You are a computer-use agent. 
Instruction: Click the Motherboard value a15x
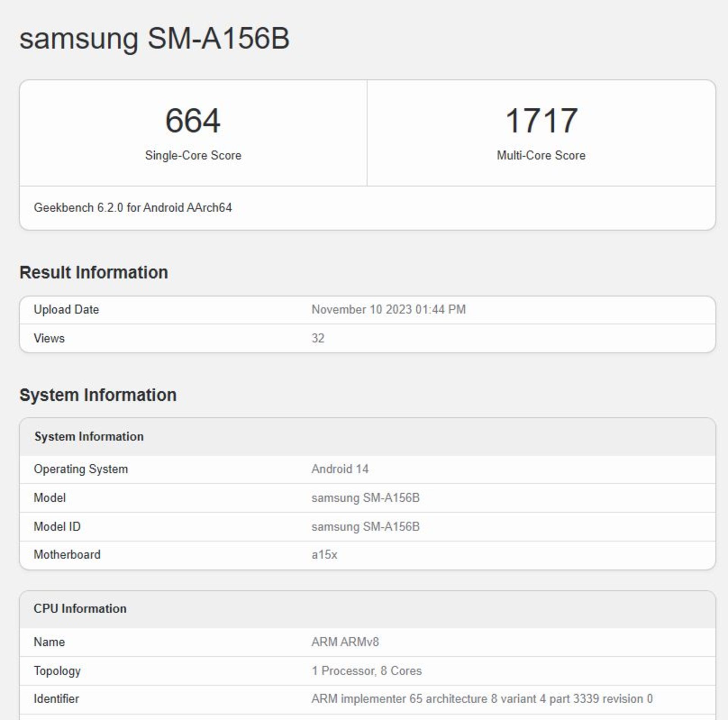pos(324,555)
